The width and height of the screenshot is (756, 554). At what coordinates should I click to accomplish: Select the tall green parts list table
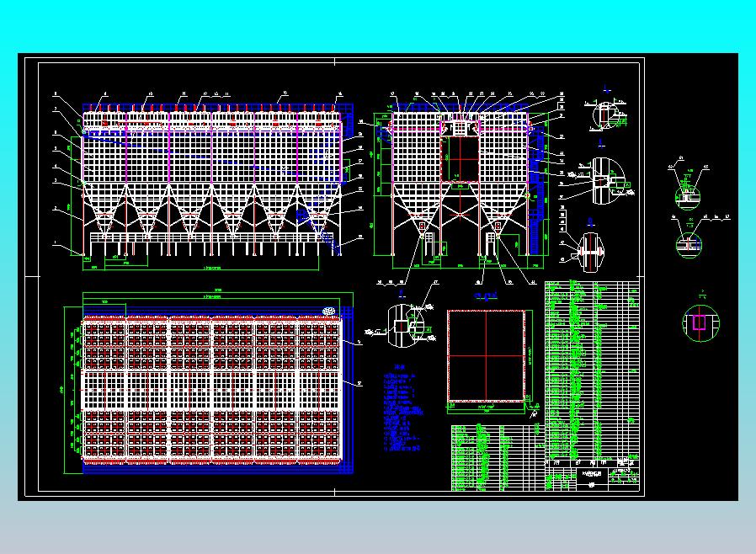coord(592,370)
